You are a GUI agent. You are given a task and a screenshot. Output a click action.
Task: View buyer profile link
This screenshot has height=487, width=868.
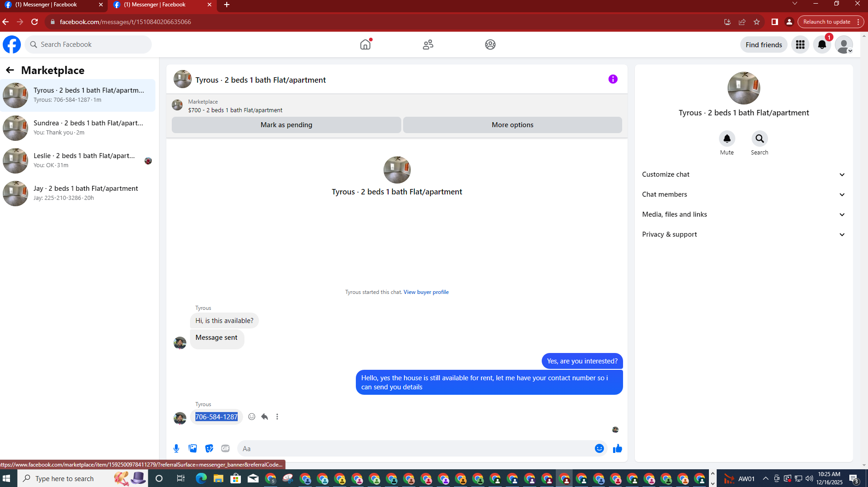[426, 292]
